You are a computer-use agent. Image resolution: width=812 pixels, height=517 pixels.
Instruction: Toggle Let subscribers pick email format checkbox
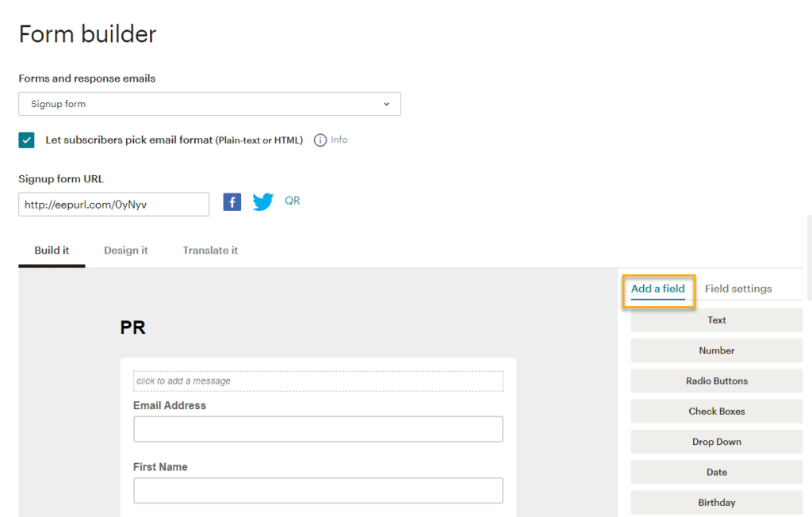coord(26,140)
